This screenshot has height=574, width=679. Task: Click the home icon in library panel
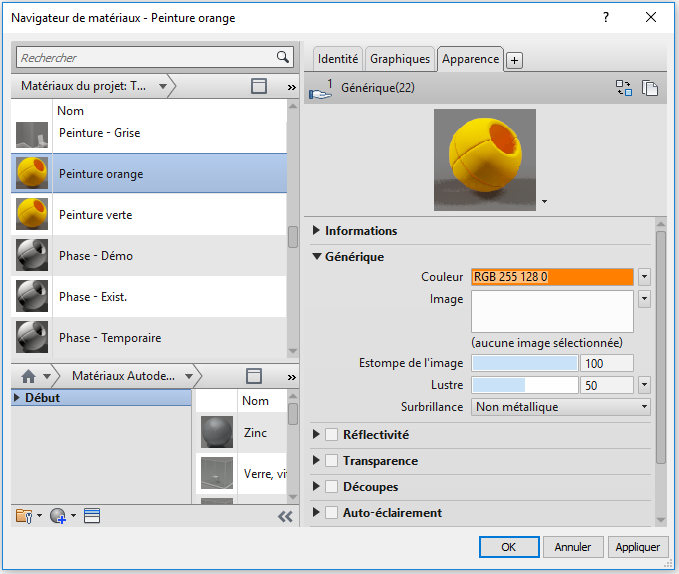point(28,376)
